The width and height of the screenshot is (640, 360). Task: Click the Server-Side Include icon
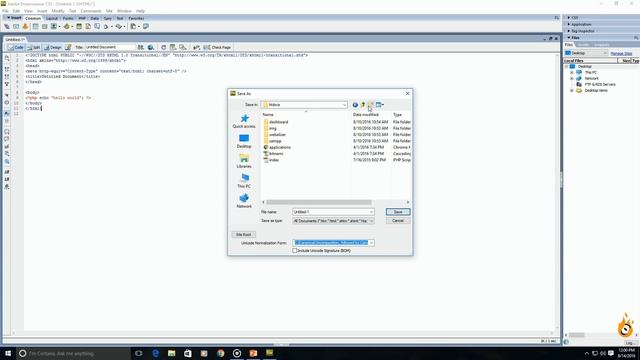pos(88,27)
